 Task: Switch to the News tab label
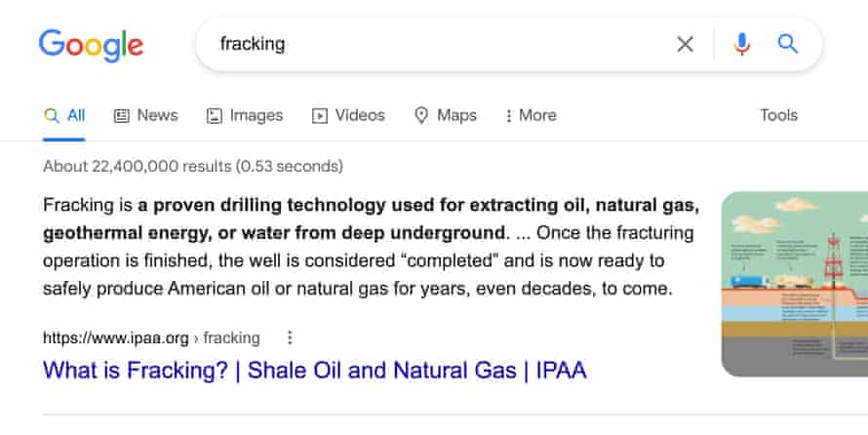click(157, 115)
